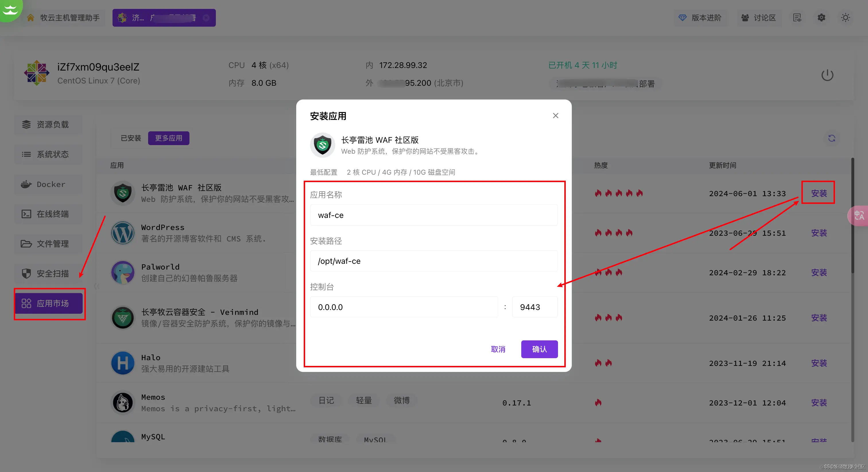Open the settings gear in the top bar
This screenshot has width=868, height=472.
pyautogui.click(x=821, y=17)
